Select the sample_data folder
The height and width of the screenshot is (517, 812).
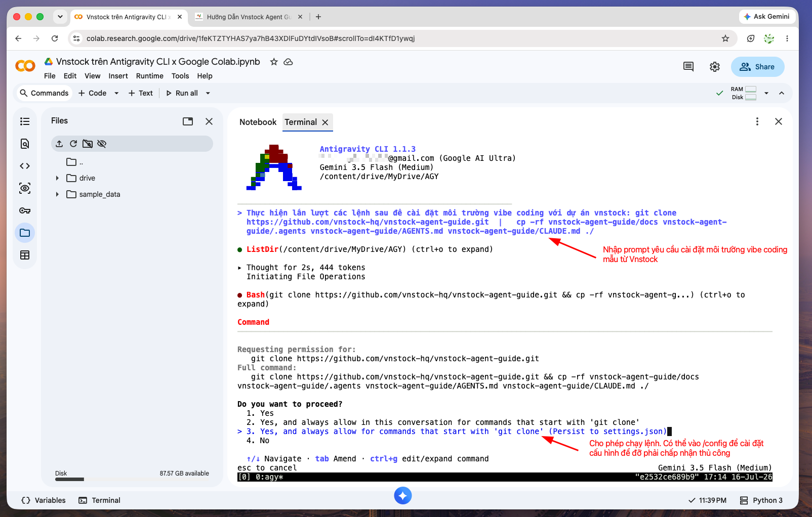pyautogui.click(x=93, y=194)
